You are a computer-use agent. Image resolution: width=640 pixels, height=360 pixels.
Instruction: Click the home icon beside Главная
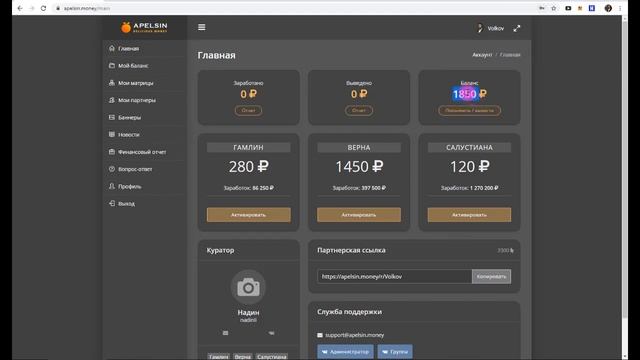click(112, 48)
